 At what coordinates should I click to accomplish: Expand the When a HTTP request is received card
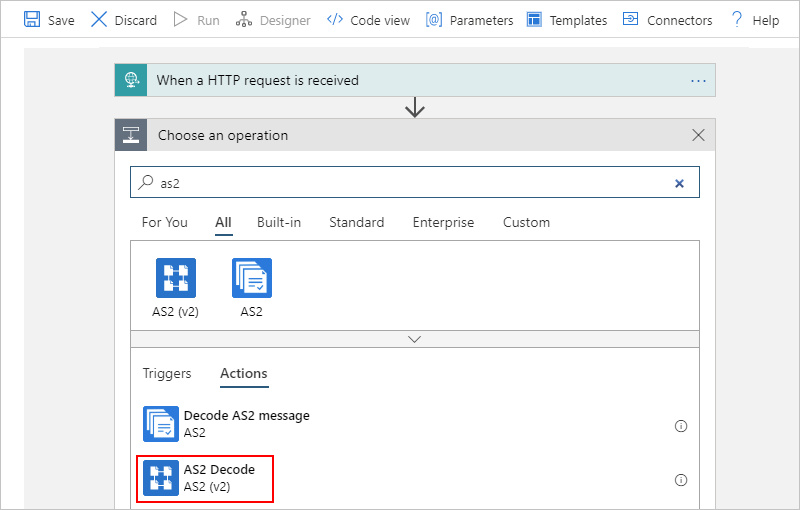[x=415, y=80]
